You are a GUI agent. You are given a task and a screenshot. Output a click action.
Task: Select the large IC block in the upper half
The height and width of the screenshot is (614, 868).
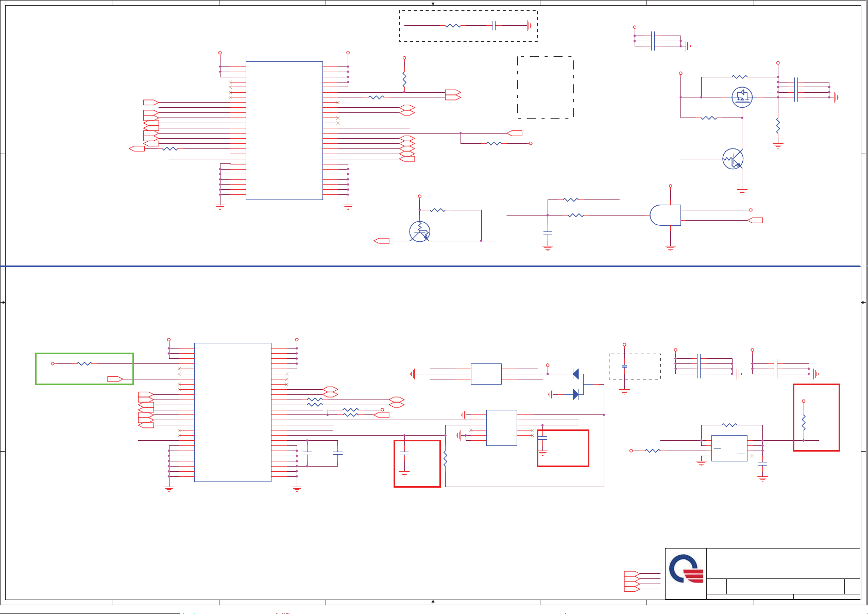(284, 130)
